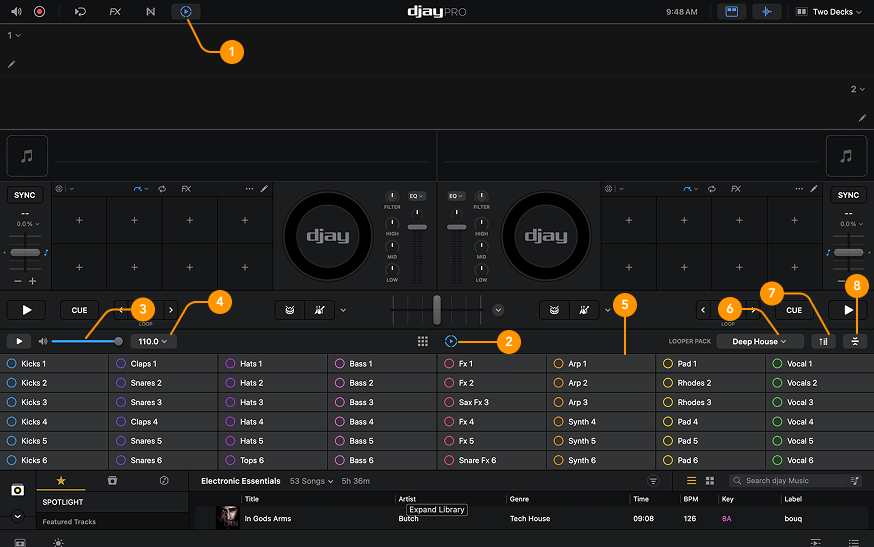
Task: Play the right deck
Action: click(848, 310)
